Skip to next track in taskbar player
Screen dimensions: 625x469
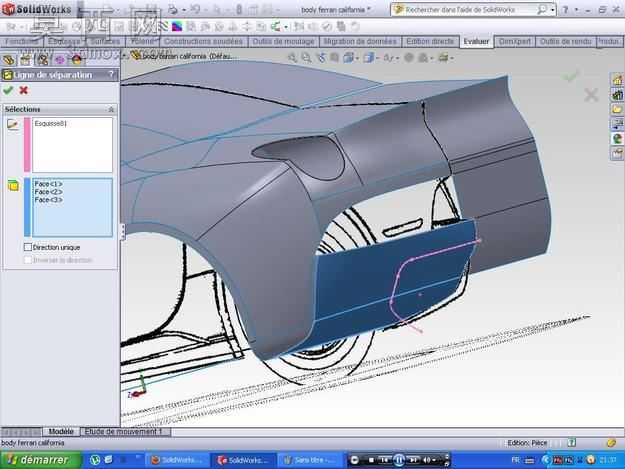tap(413, 460)
